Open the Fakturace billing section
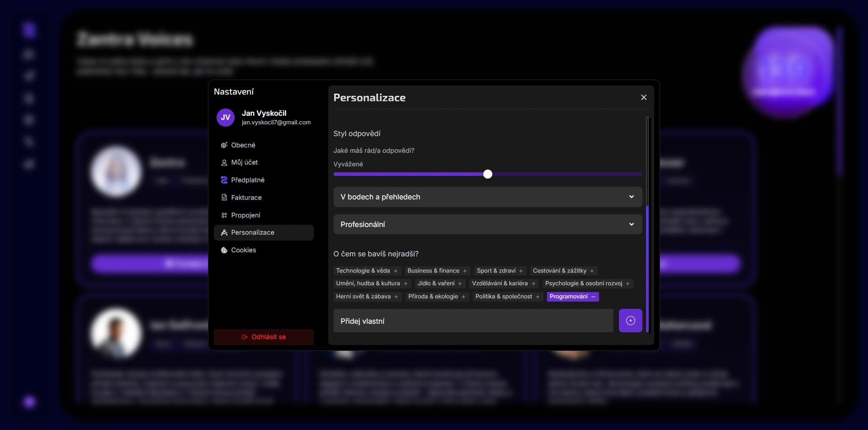Screen dimensions: 868x430 coord(246,198)
